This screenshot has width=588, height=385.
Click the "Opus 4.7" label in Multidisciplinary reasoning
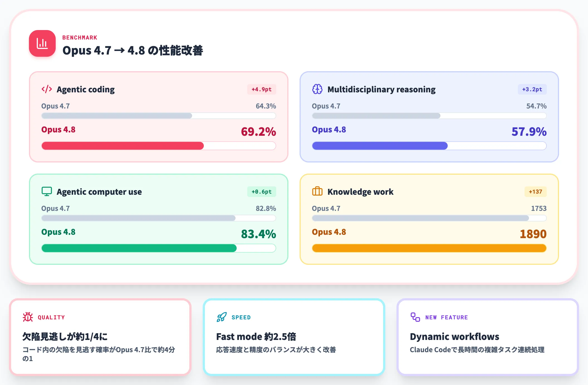pyautogui.click(x=326, y=106)
